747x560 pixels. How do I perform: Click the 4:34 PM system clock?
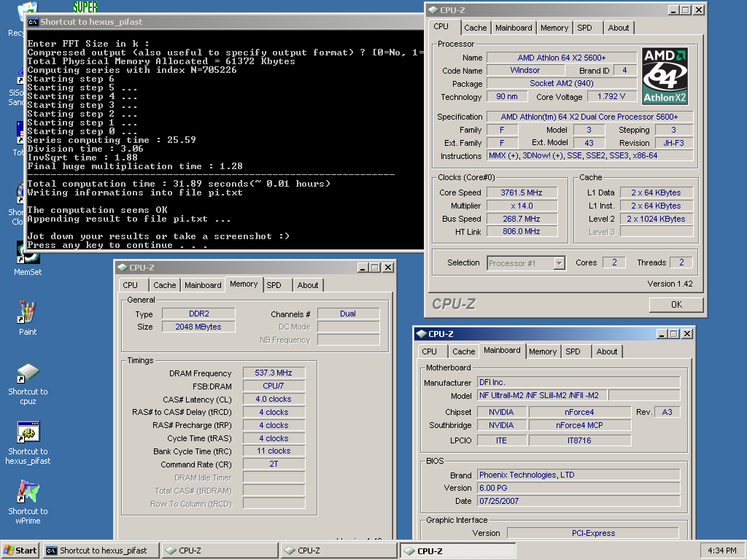(x=721, y=551)
